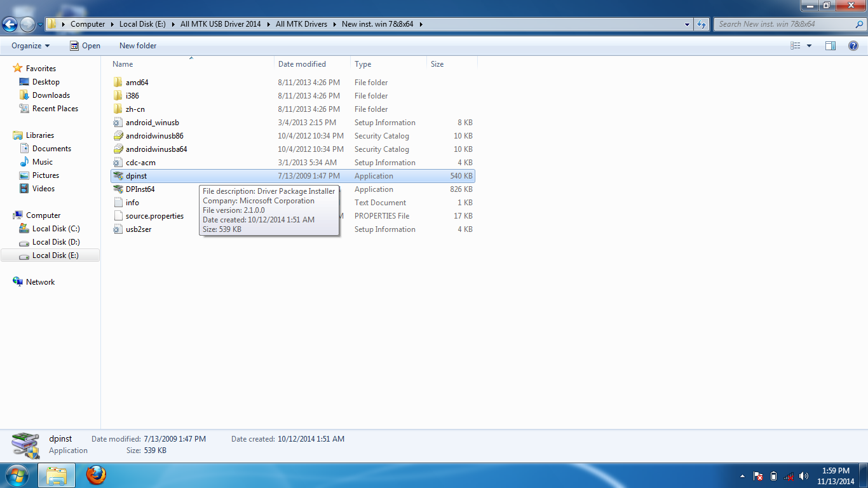This screenshot has width=868, height=488.
Task: Click the Favorites group in navigation pane
Action: 41,69
